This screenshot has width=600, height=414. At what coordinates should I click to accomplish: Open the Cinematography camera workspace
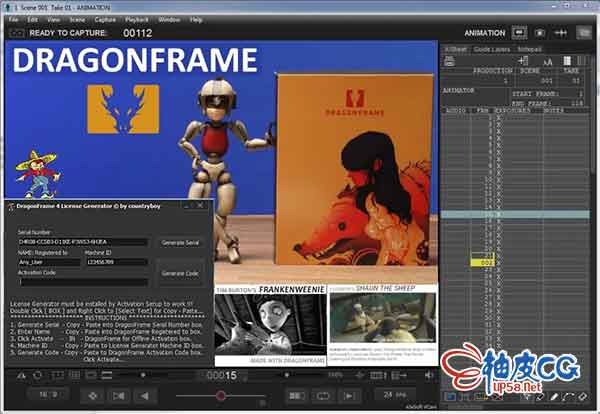pos(540,33)
